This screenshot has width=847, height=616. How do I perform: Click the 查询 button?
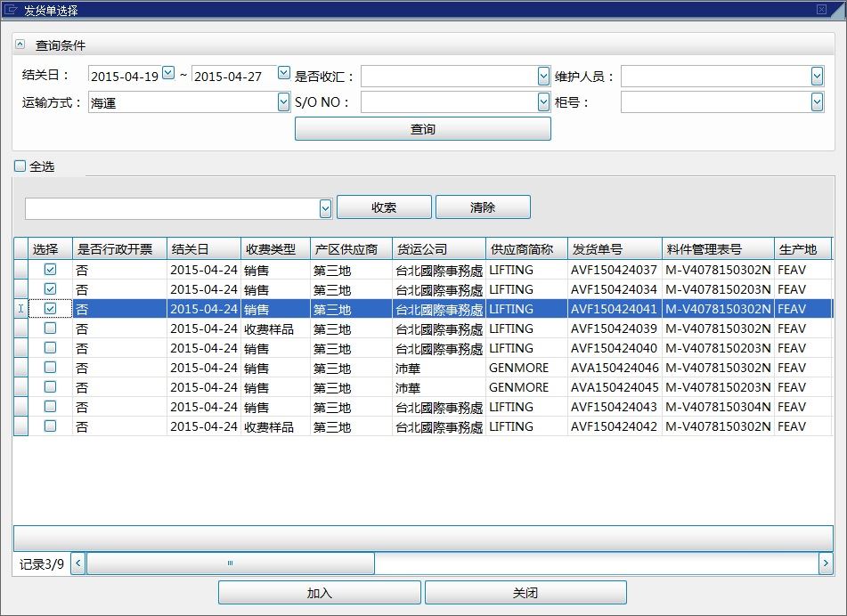coord(422,129)
